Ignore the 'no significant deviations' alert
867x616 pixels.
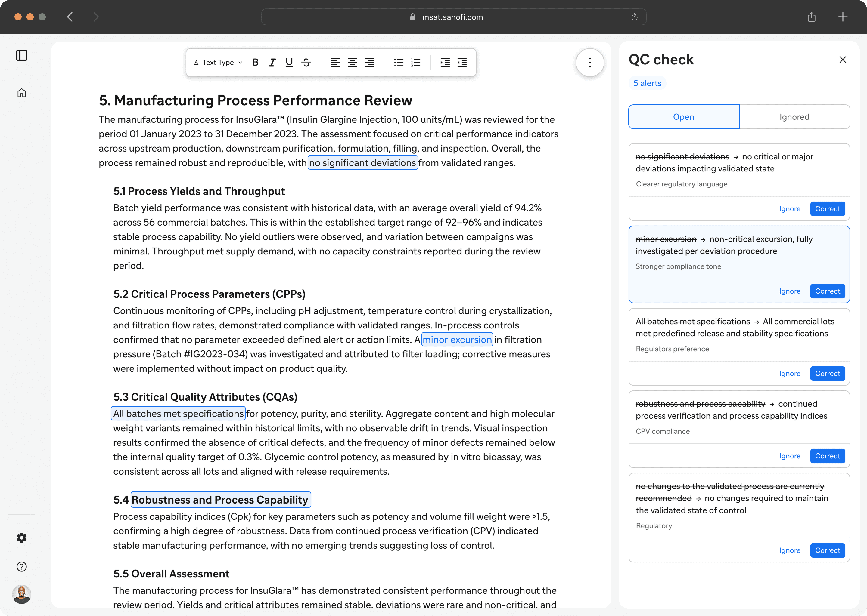(789, 209)
